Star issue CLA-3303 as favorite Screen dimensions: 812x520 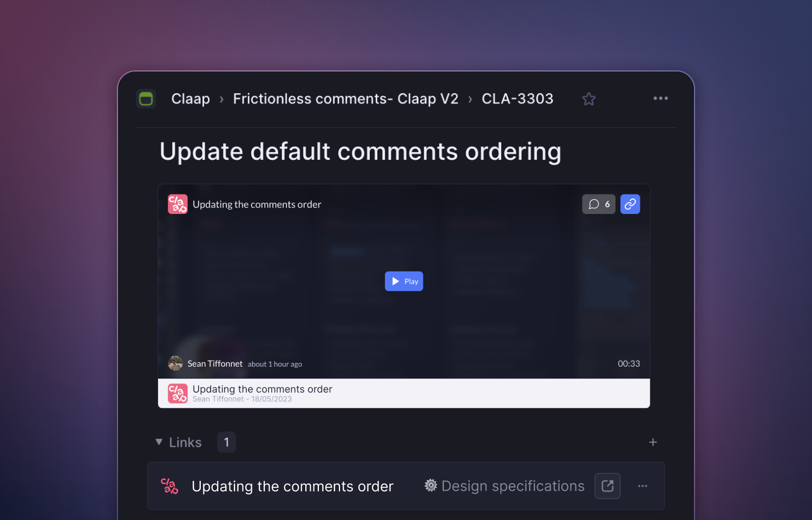click(x=588, y=99)
